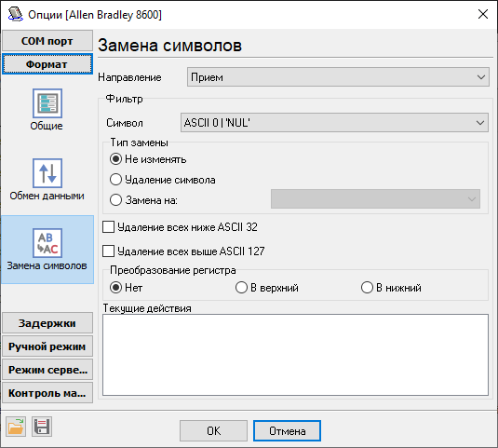Open the Общие settings icon
The height and width of the screenshot is (448, 498).
(47, 103)
